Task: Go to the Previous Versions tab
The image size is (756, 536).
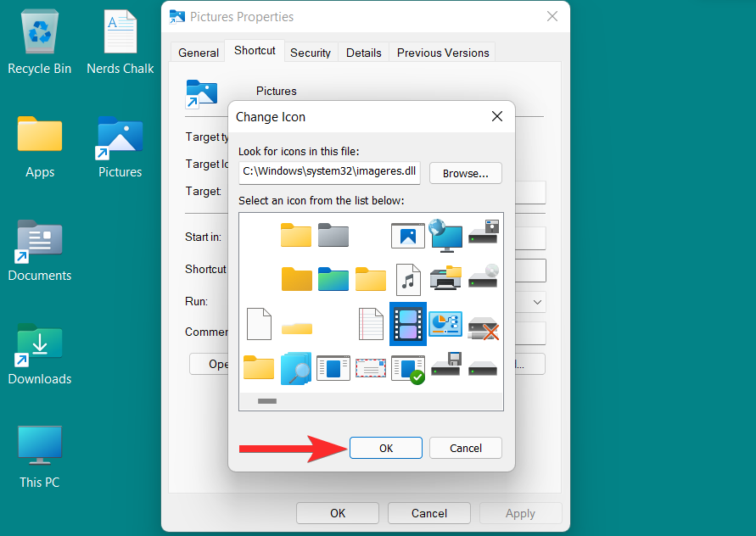Action: click(x=443, y=53)
